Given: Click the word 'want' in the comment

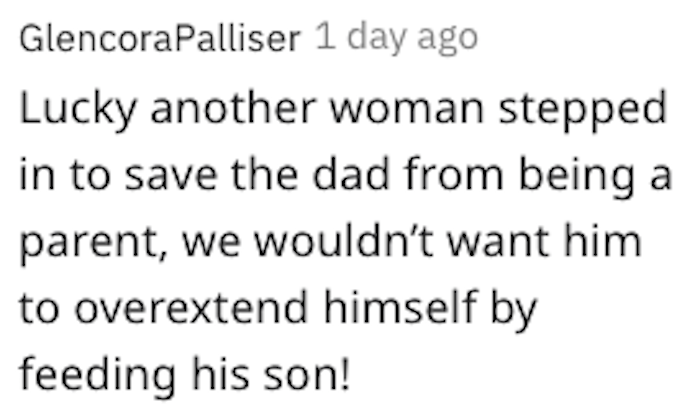Looking at the screenshot, I should 498,242.
